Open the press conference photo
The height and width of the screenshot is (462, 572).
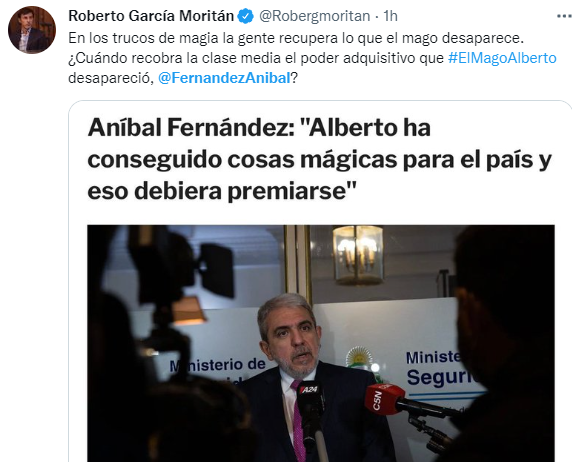click(321, 343)
